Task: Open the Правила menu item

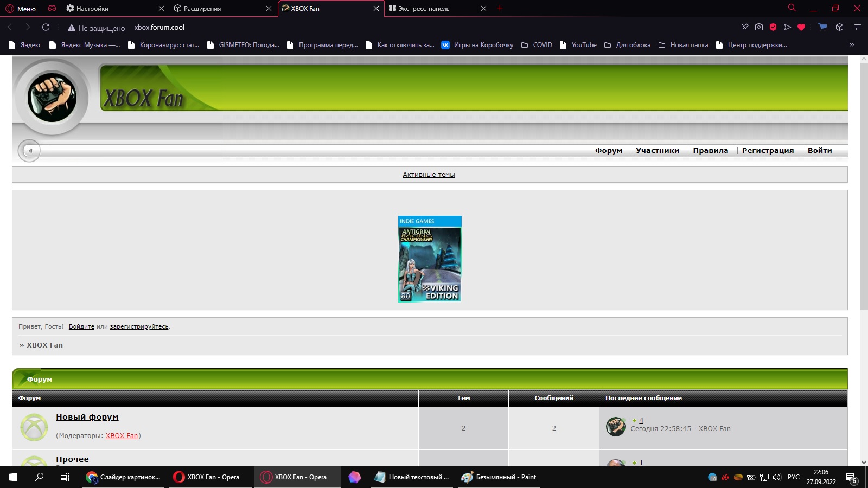Action: coord(711,151)
